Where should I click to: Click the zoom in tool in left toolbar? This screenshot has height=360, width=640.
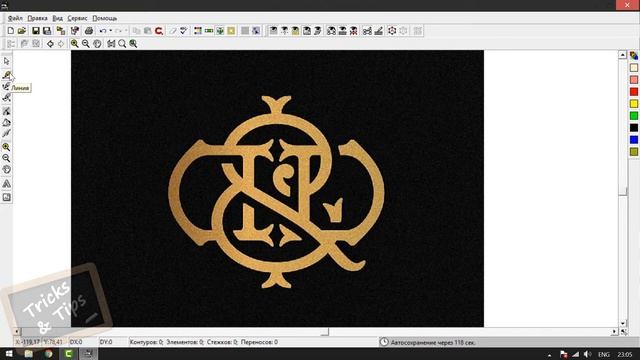7,147
